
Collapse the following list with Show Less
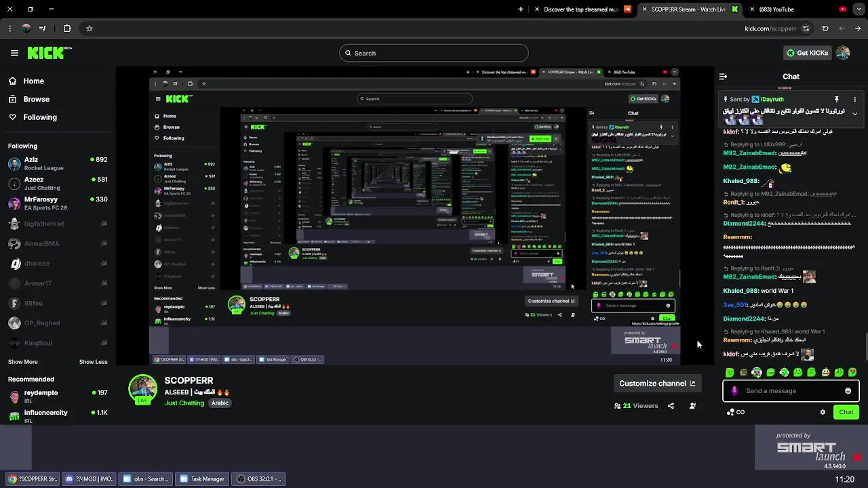coord(94,362)
